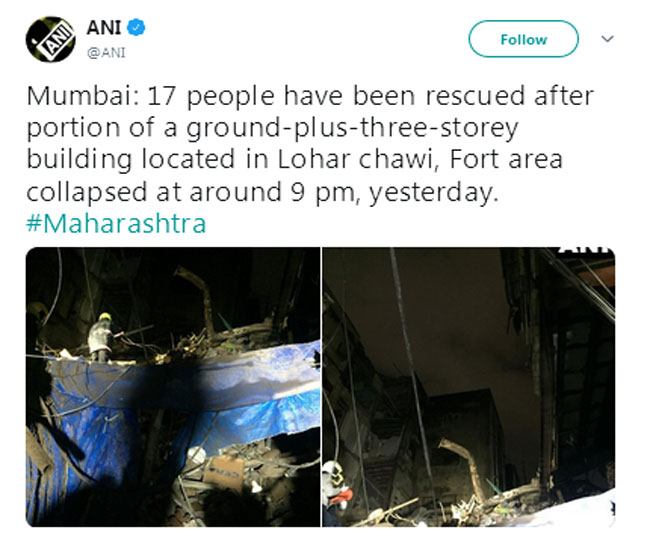
Task: Visit the @ANI handle link
Action: click(106, 53)
